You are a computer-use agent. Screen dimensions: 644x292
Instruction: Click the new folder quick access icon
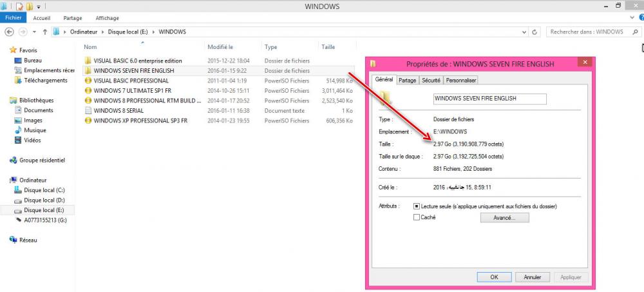tap(30, 6)
